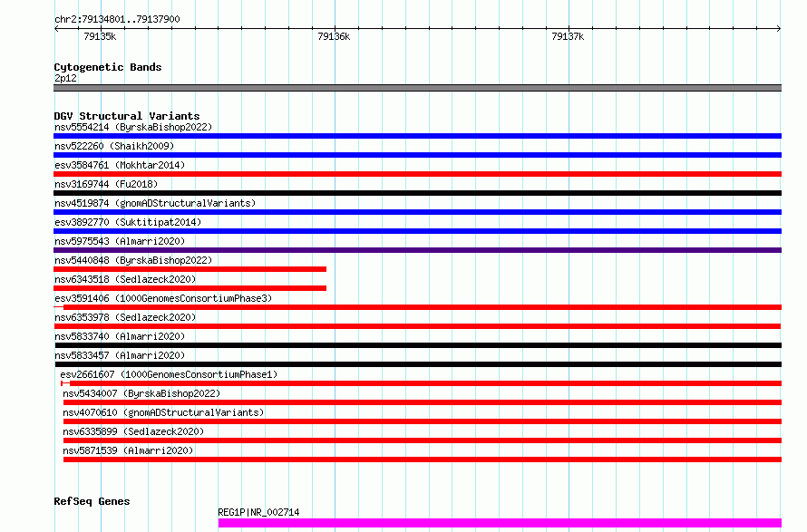This screenshot has width=807, height=532.
Task: Select the red bar of nsv5871539
Action: [423, 460]
